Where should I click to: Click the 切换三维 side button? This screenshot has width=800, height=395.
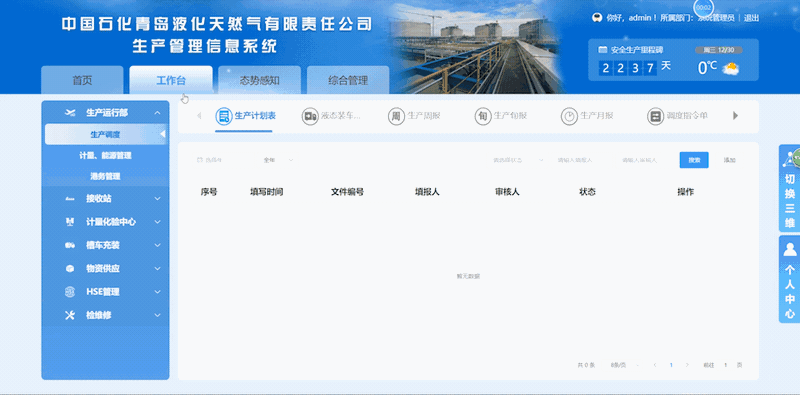tap(789, 188)
